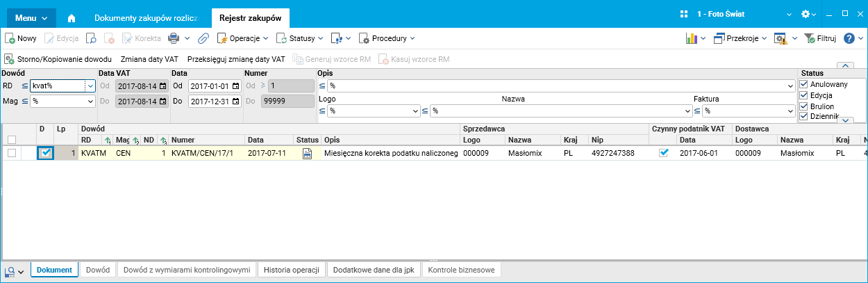Viewport: 868px width, 283px height.
Task: Open the window layout grid icon
Action: coord(683,14)
